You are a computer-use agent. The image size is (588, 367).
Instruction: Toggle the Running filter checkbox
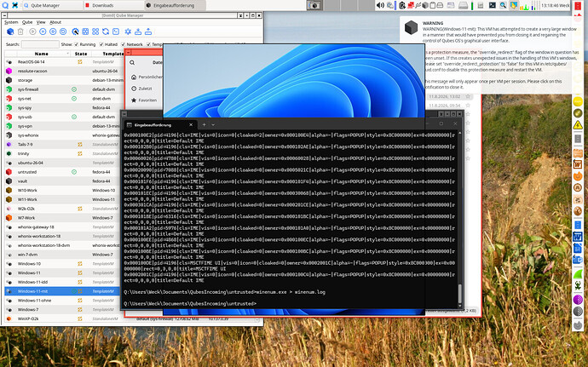tap(77, 44)
